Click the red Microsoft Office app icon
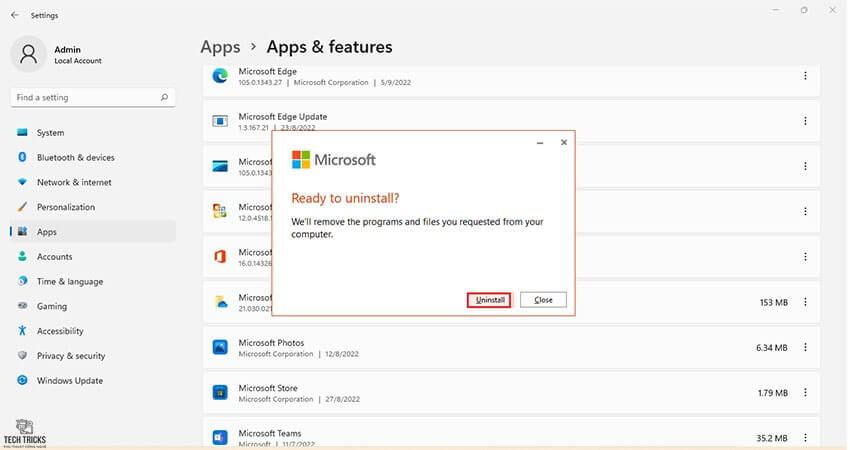Viewport: 850px width, 450px height. click(x=220, y=256)
